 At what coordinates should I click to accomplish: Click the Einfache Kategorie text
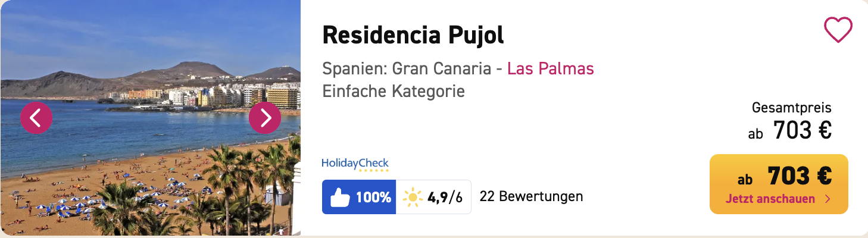coord(393,92)
